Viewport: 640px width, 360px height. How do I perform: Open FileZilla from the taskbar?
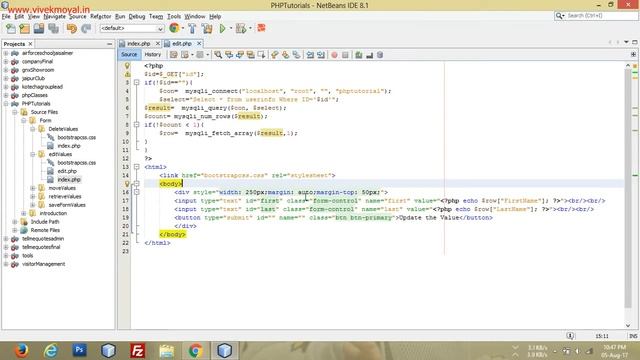[x=137, y=351]
